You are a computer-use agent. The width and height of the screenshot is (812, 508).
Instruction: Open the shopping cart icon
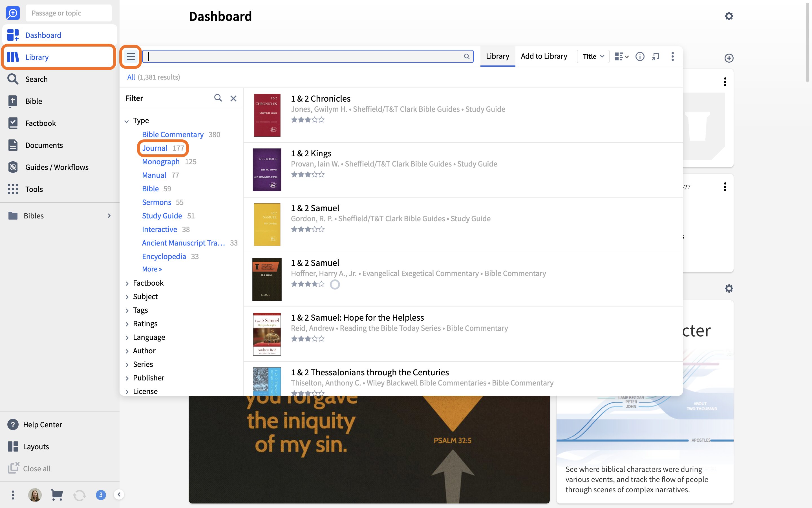point(57,494)
